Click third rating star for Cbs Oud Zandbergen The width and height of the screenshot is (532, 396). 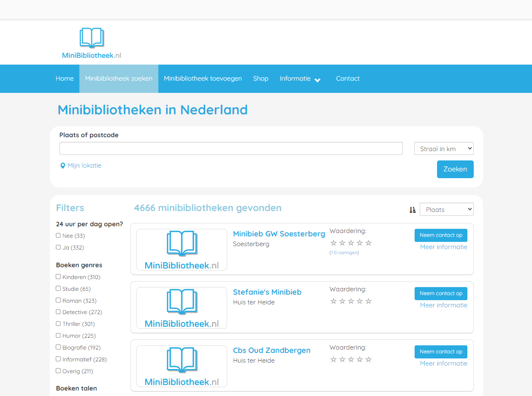[x=351, y=360]
